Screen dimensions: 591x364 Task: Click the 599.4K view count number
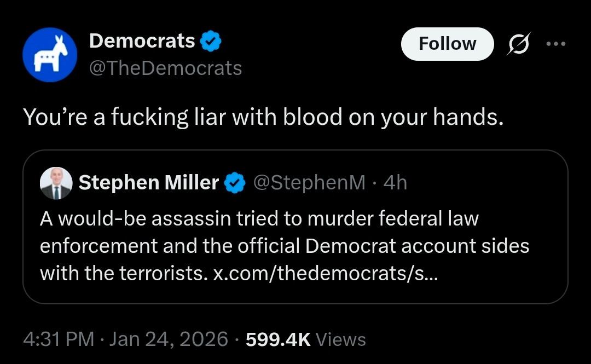[x=278, y=339]
